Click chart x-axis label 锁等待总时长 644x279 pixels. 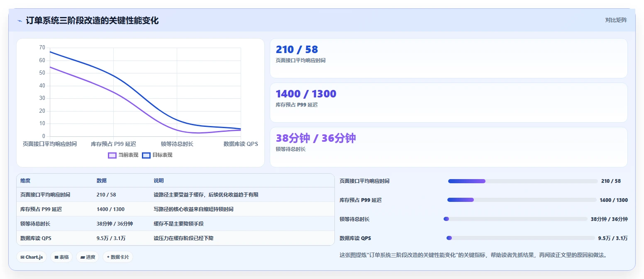177,144
